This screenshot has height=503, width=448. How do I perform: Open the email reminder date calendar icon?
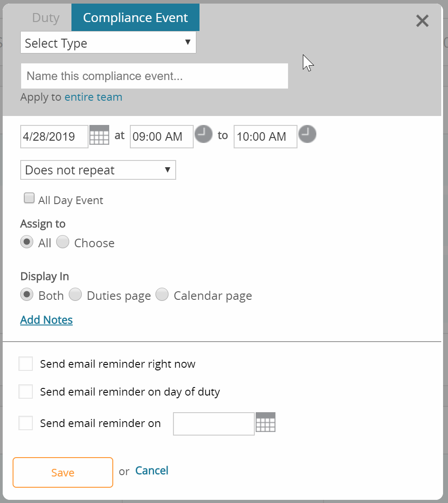pos(266,422)
